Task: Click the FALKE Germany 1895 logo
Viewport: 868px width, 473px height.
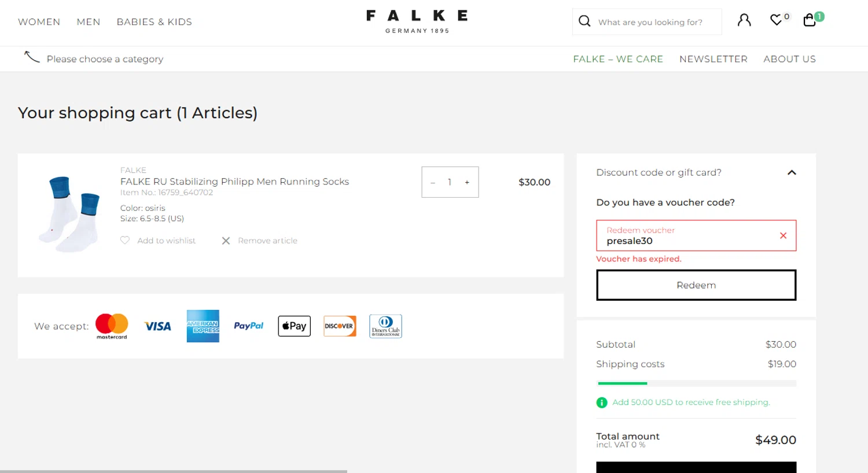Action: coord(417,21)
